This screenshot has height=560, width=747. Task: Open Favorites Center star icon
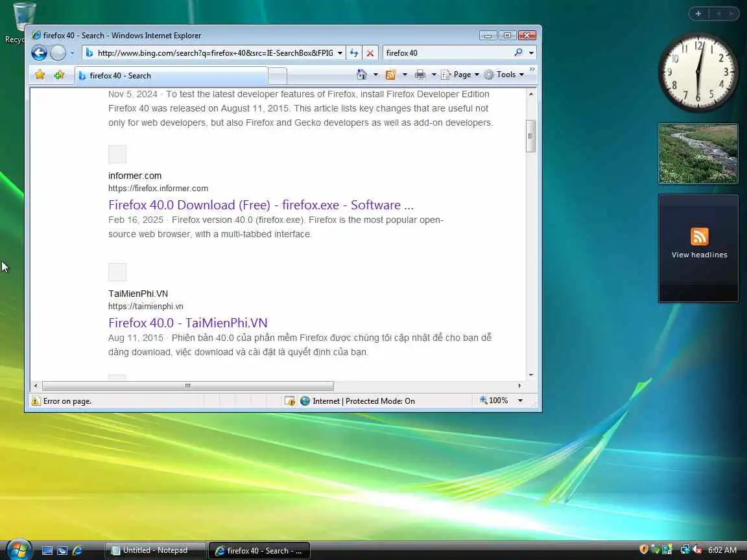40,75
